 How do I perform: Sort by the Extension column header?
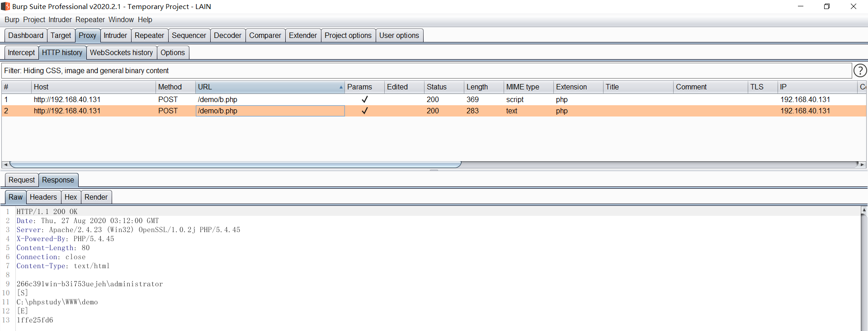point(578,87)
